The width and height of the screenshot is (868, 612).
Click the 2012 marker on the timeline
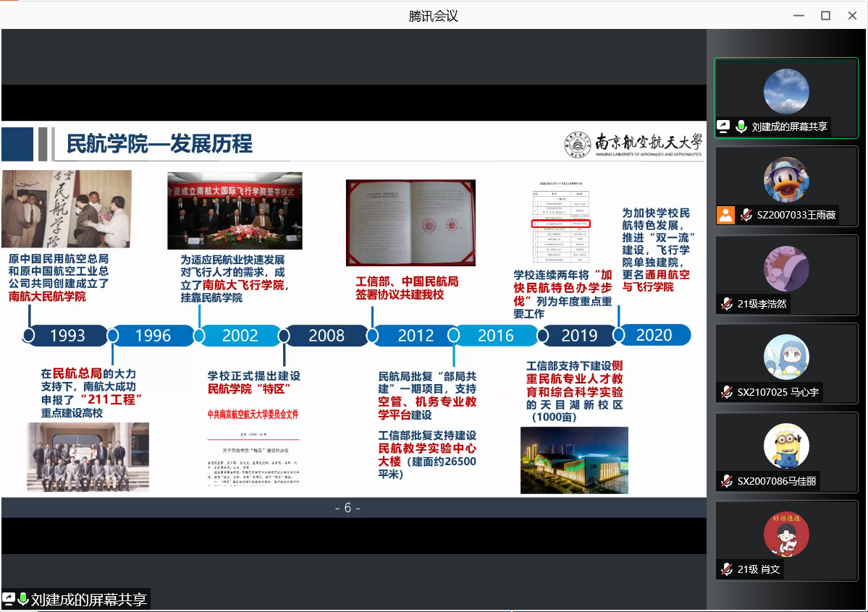(416, 336)
